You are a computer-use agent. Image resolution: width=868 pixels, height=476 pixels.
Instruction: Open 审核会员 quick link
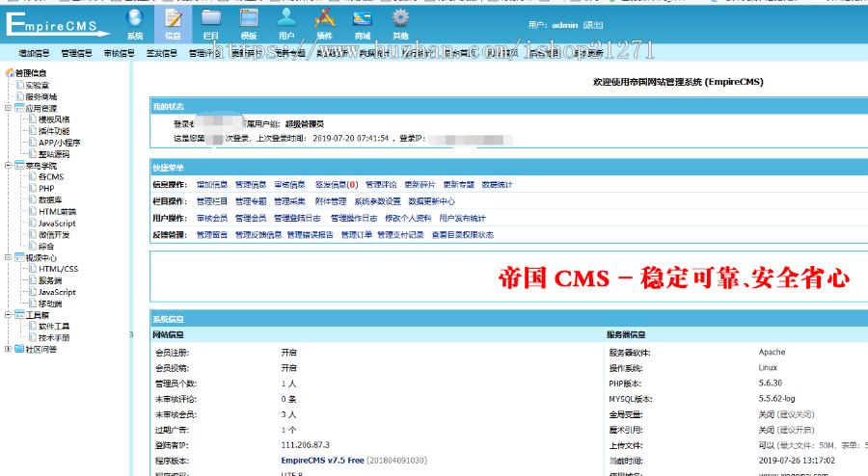pos(212,218)
